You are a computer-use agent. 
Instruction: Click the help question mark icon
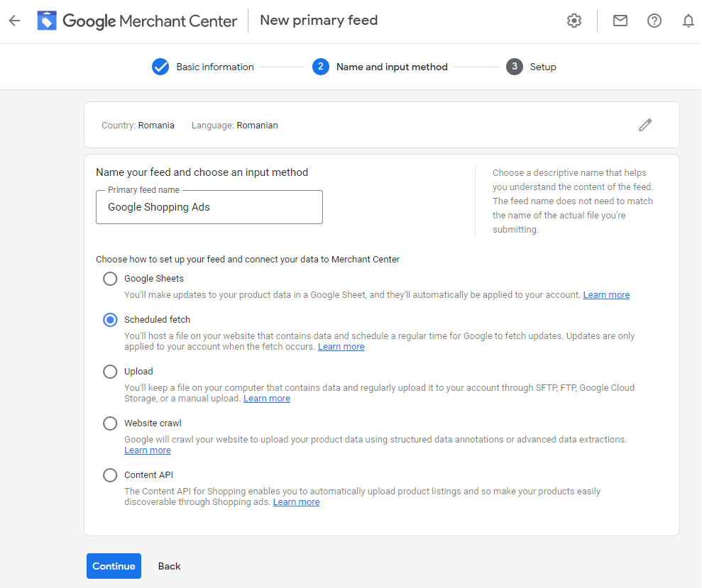[654, 21]
